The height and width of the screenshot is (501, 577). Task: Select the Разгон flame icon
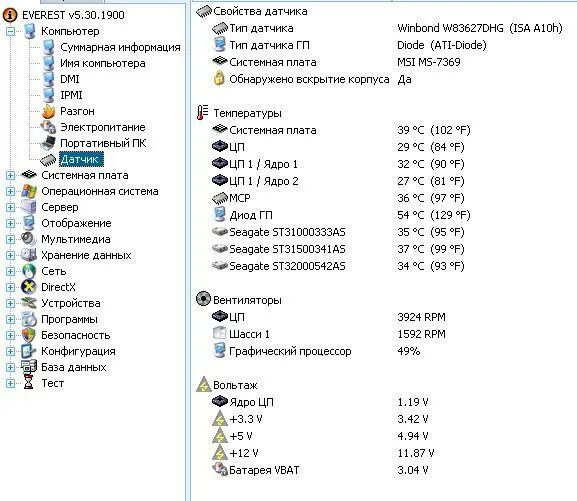(x=49, y=111)
